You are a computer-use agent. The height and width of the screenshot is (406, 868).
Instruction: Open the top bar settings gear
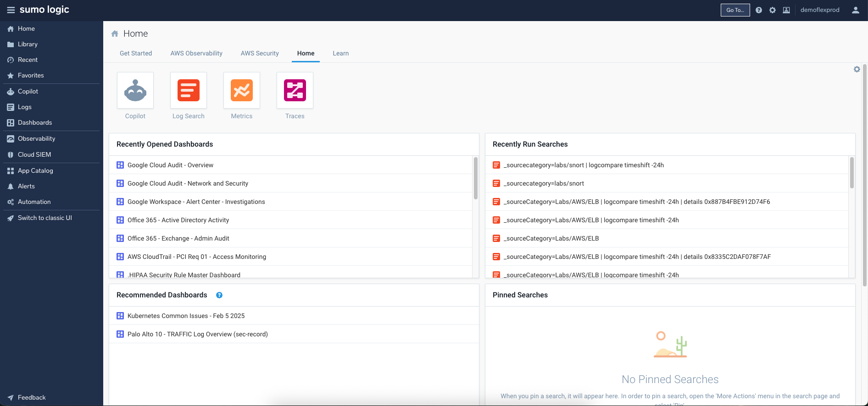773,10
